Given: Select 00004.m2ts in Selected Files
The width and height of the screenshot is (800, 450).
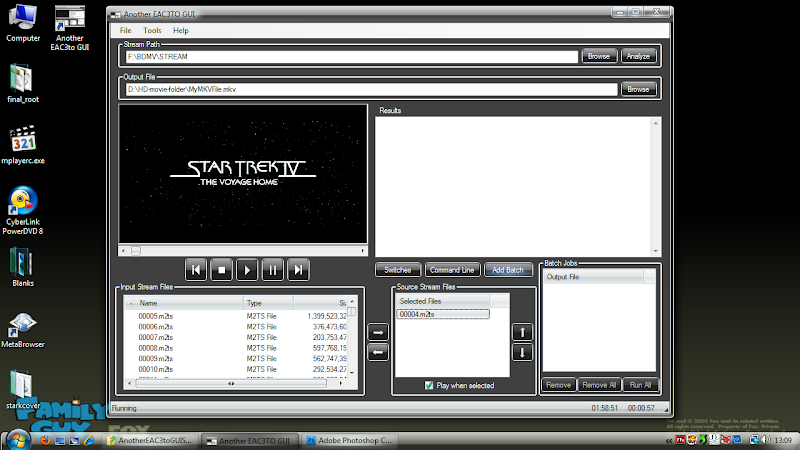Looking at the screenshot, I should point(443,314).
